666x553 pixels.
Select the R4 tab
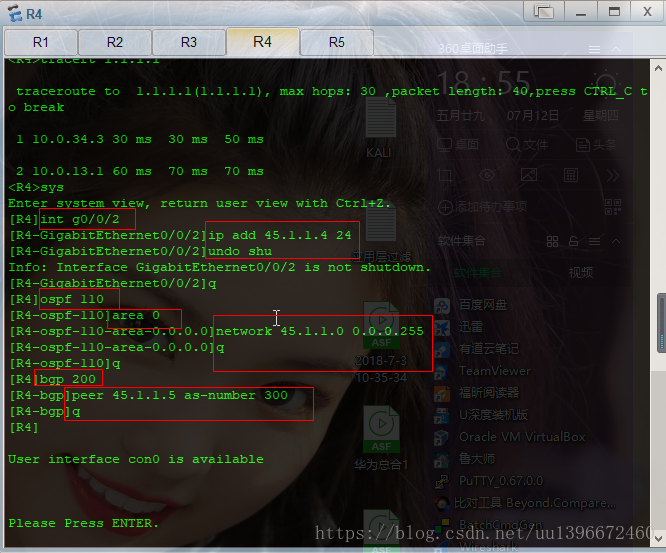pyautogui.click(x=262, y=42)
